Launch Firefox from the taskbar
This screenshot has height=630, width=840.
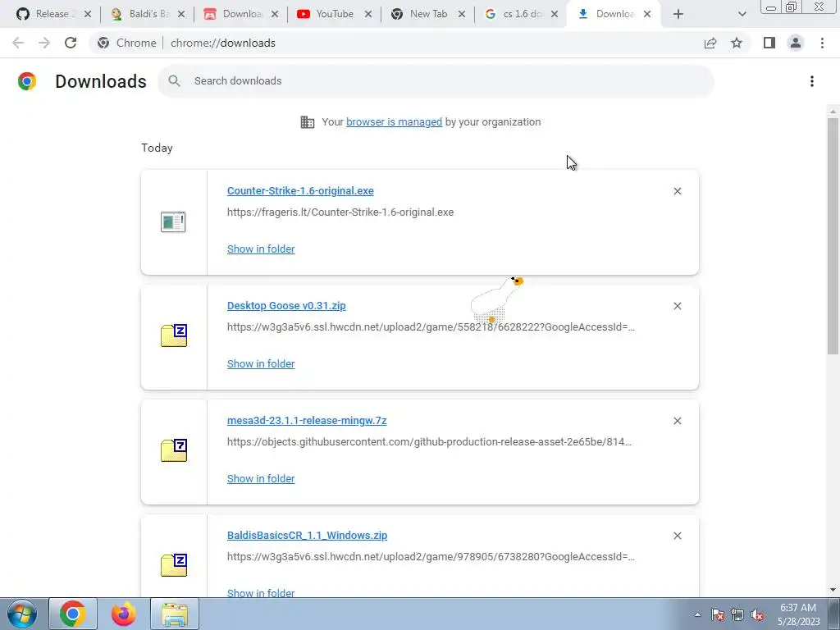coord(124,614)
